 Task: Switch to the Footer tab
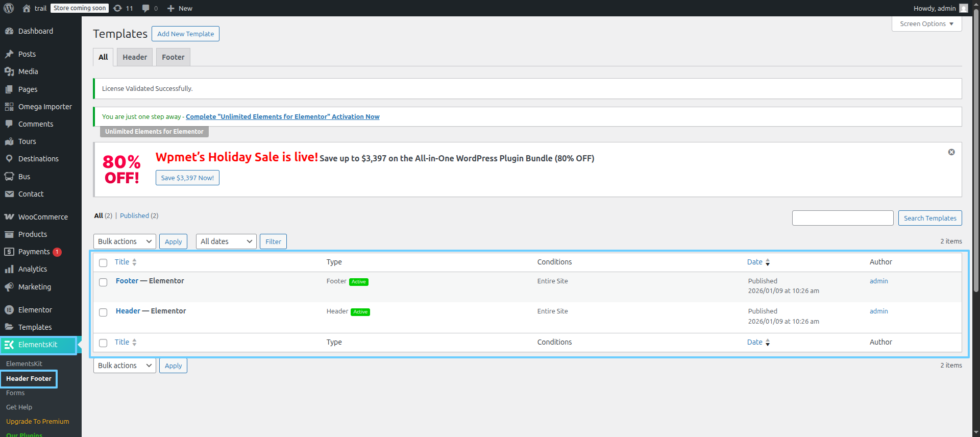pyautogui.click(x=173, y=57)
